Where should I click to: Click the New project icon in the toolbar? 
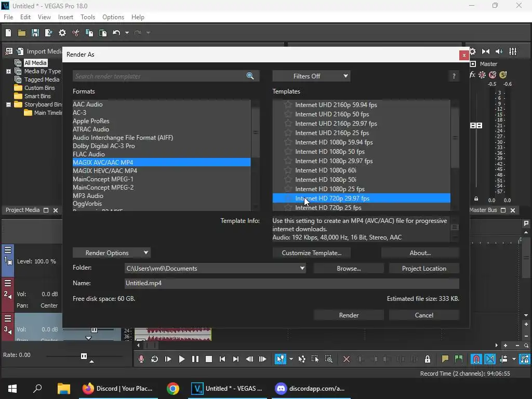click(8, 33)
